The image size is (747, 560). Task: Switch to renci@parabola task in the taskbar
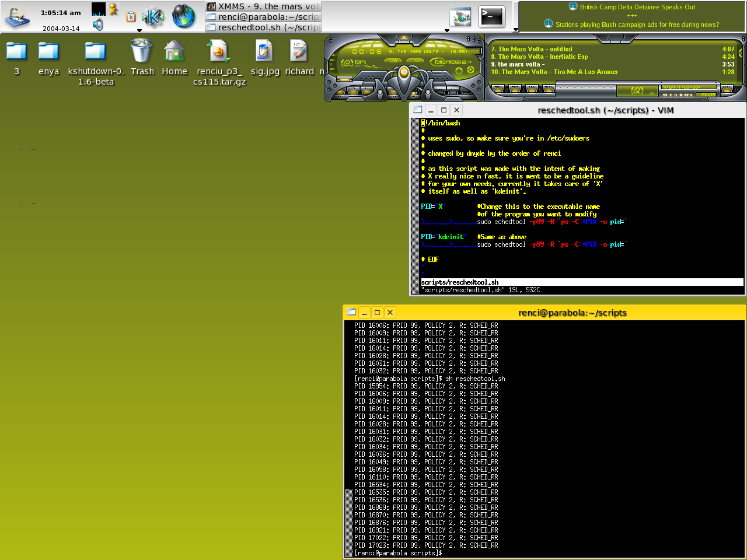264,17
